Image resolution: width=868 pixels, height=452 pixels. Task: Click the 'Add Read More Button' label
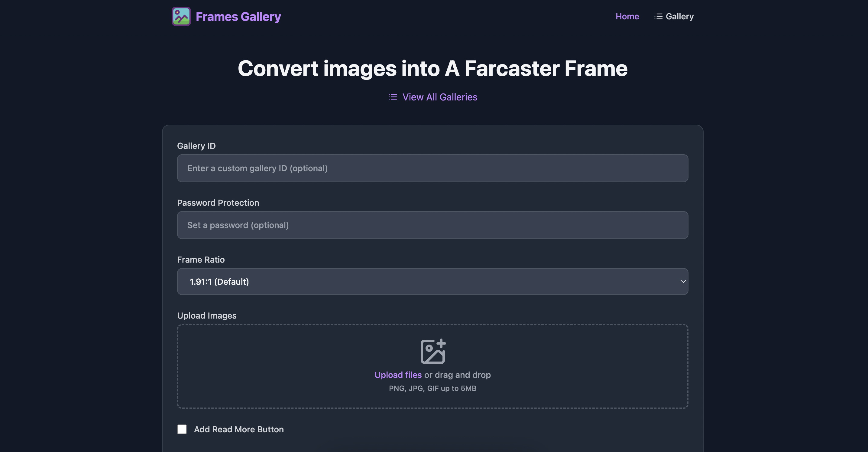[239, 429]
